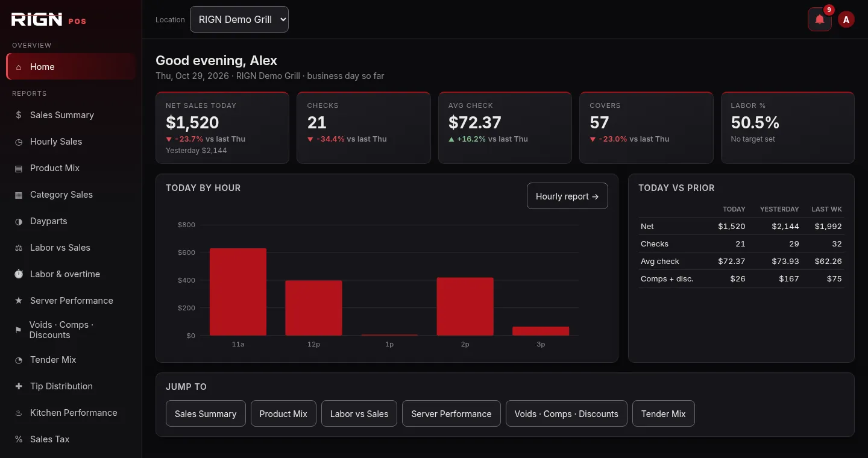
Task: Click the Covers card showing 57
Action: [x=646, y=128]
